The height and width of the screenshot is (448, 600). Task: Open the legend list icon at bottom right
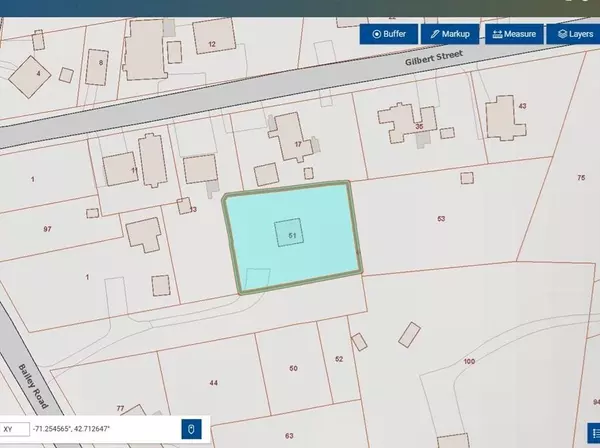(x=593, y=431)
